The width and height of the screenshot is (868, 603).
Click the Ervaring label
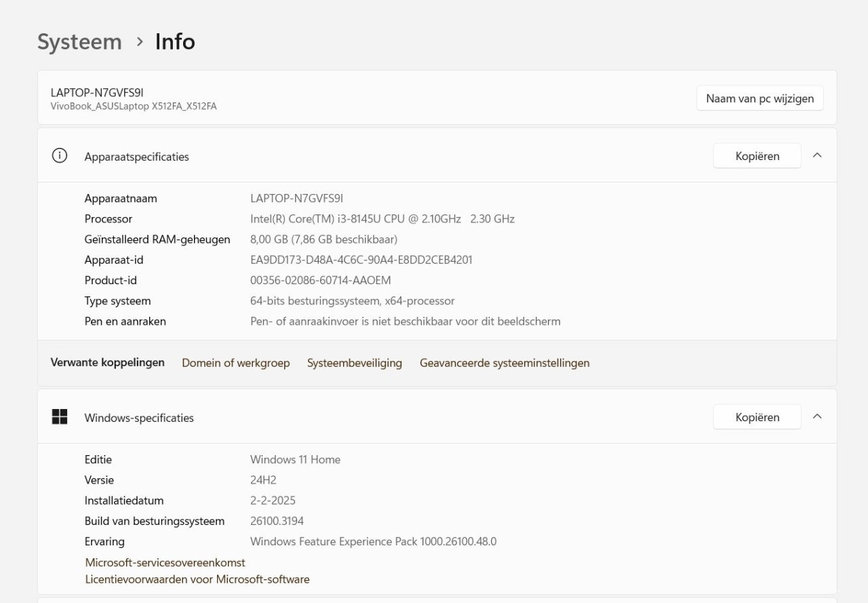(104, 541)
